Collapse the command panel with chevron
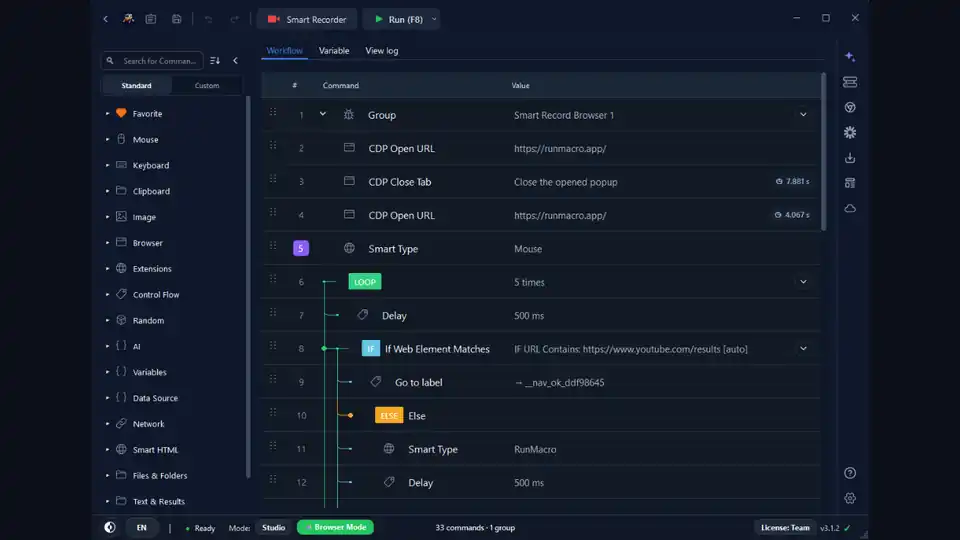The image size is (960, 540). coord(235,61)
